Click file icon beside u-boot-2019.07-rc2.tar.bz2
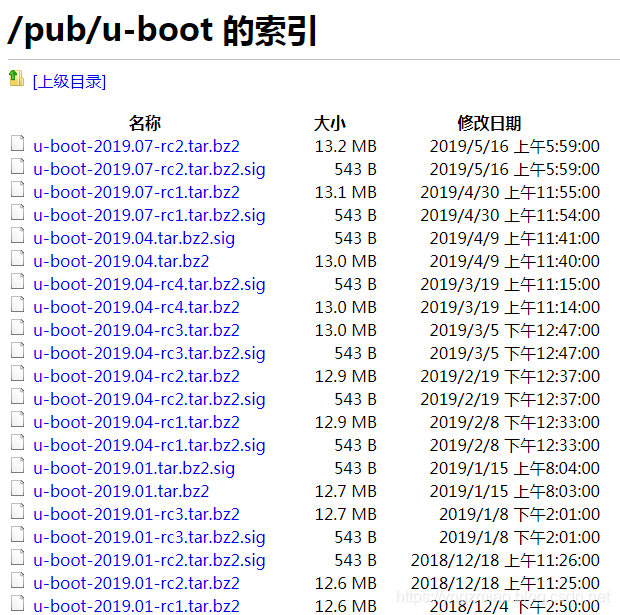The image size is (620, 615). (x=17, y=144)
